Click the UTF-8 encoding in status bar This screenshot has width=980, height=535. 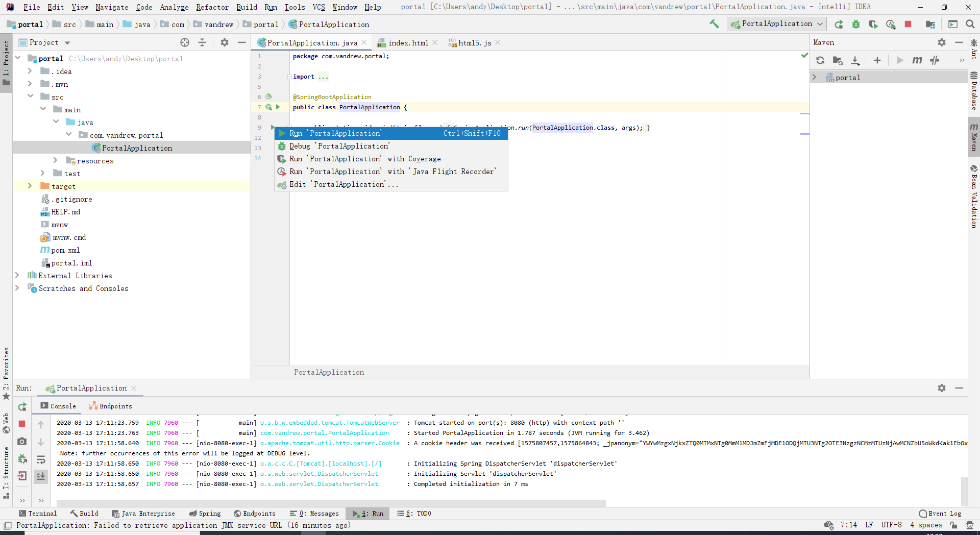tap(891, 525)
